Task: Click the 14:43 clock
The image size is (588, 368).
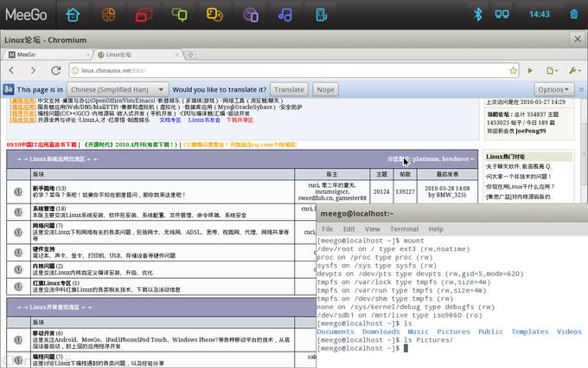Action: 540,14
